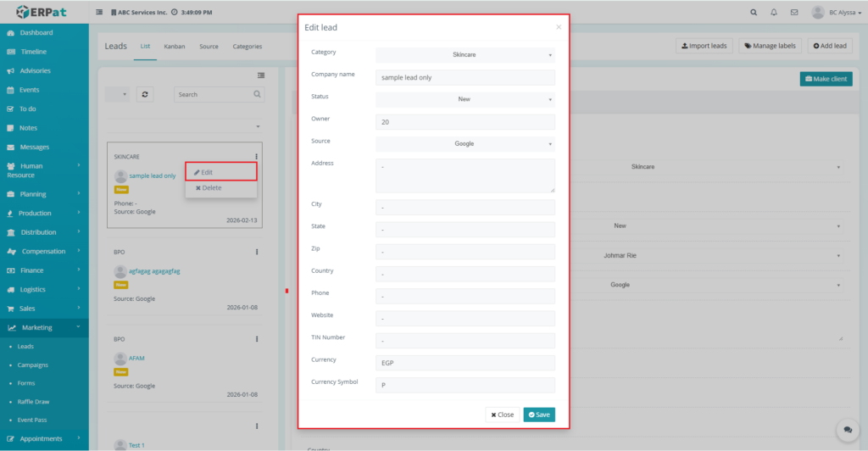Open the chat bubble icon at bottom right

846,430
